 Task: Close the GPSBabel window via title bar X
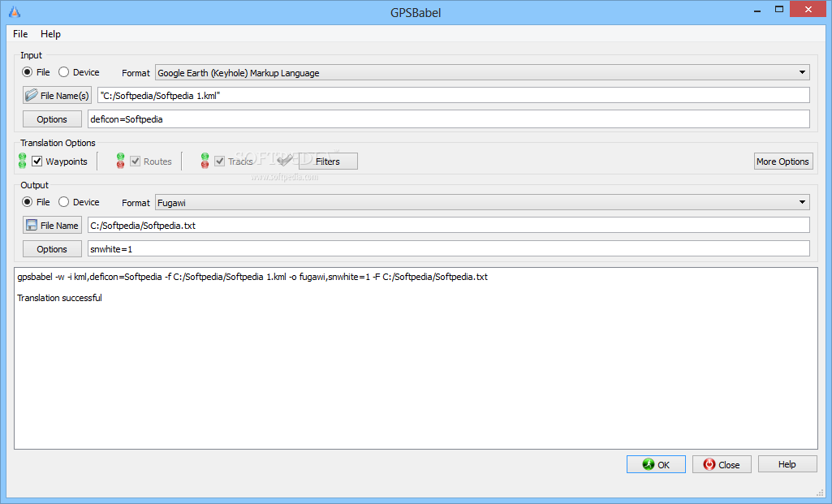[808, 9]
